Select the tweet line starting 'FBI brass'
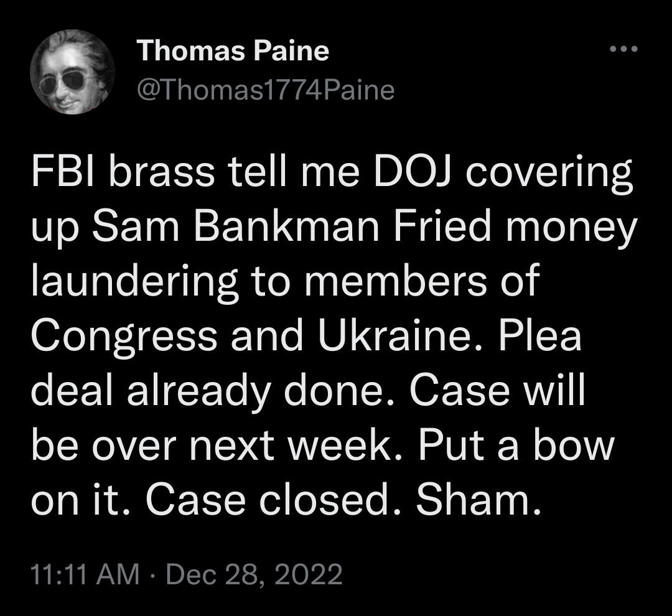Image resolution: width=672 pixels, height=616 pixels. (332, 173)
